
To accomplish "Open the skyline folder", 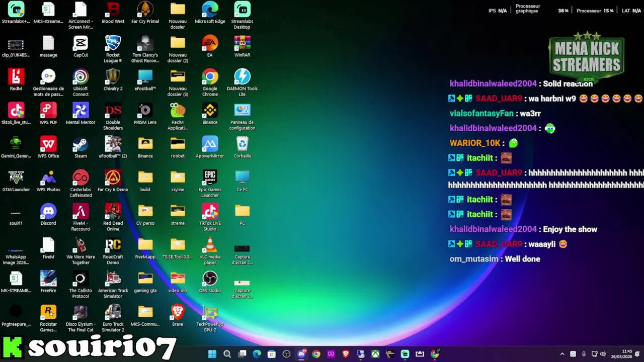I will click(x=178, y=182).
